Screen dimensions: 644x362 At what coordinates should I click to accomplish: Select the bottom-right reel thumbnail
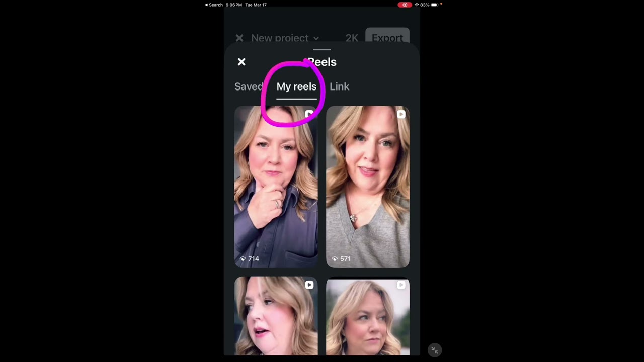[368, 316]
